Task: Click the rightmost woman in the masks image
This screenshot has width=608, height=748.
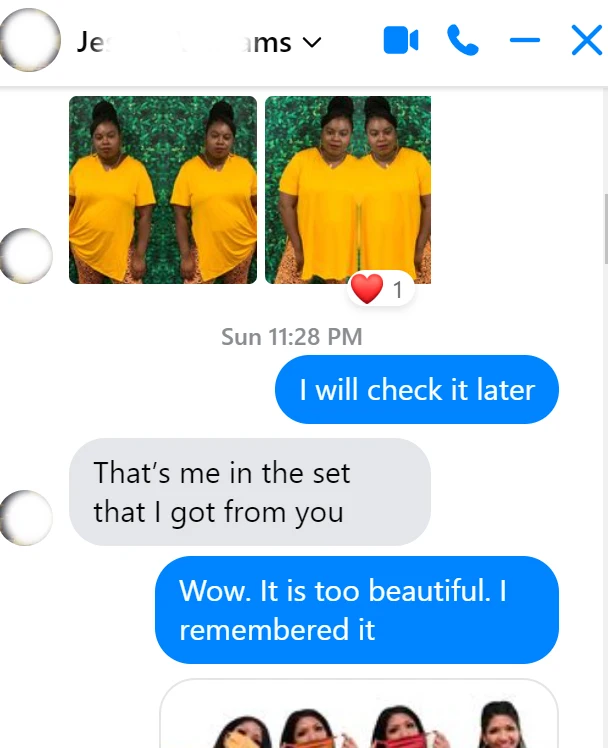Action: 503,725
